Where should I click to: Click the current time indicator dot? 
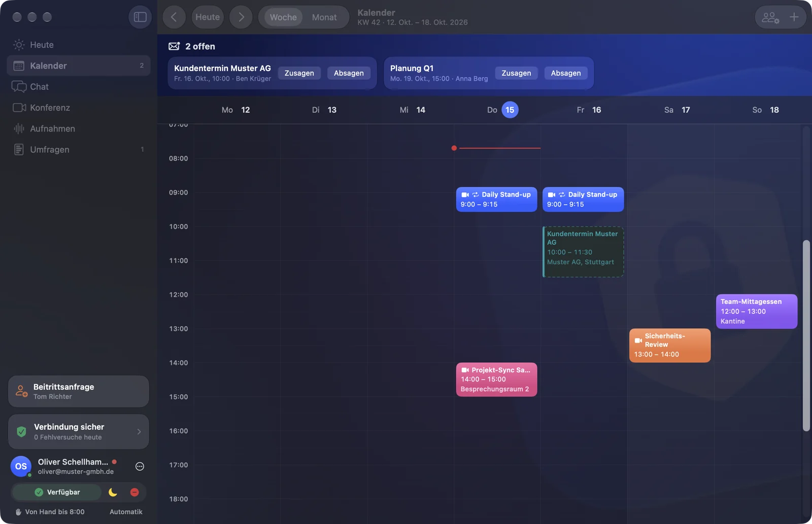(454, 148)
